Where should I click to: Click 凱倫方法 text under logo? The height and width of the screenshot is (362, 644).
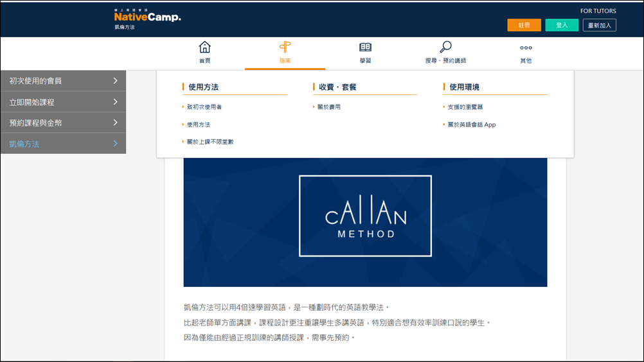pyautogui.click(x=125, y=27)
